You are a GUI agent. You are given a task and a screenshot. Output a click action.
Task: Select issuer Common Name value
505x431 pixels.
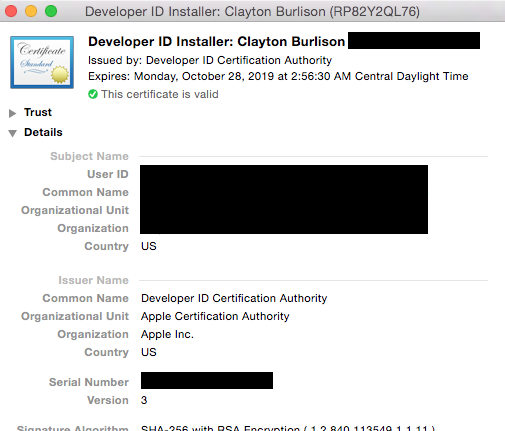(234, 298)
